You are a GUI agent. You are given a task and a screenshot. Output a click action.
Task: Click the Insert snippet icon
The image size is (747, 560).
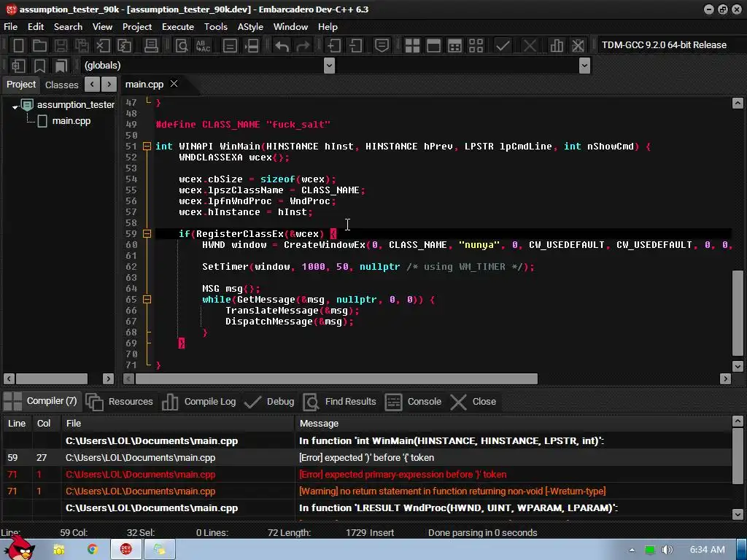click(18, 66)
